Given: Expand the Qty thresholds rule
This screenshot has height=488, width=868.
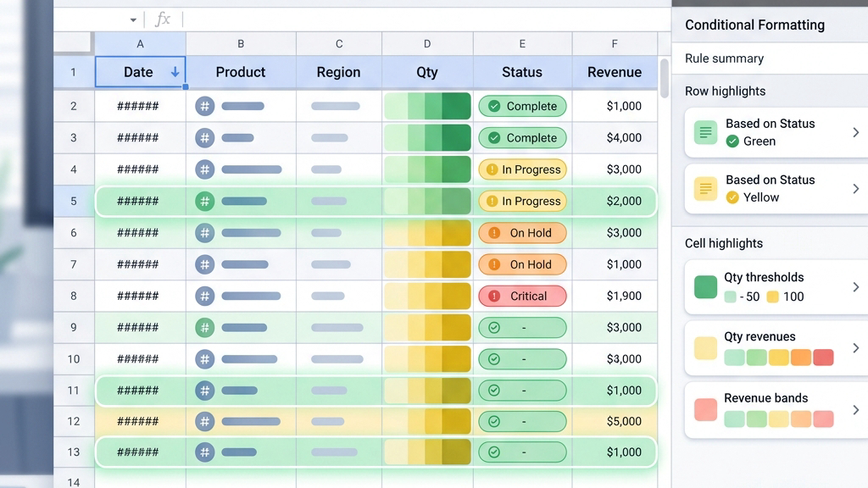Looking at the screenshot, I should (x=856, y=286).
